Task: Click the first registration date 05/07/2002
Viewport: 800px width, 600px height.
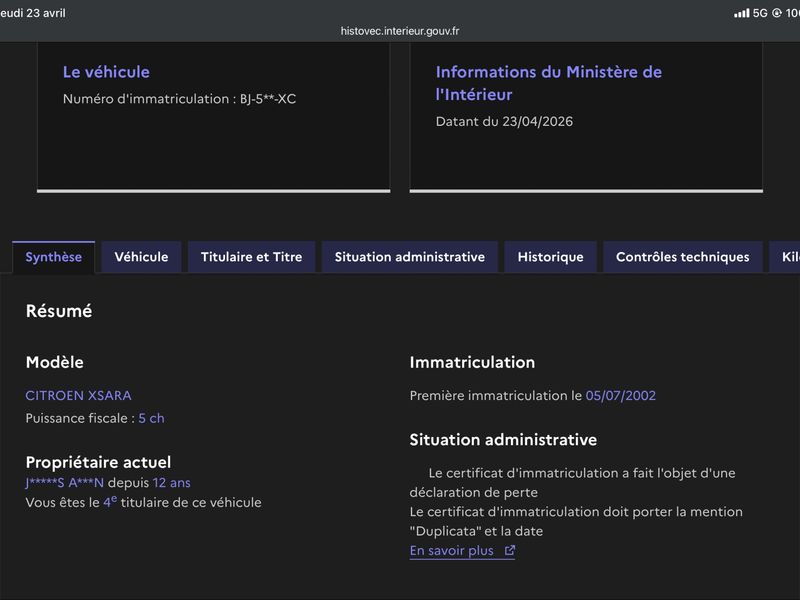Action: pyautogui.click(x=620, y=395)
